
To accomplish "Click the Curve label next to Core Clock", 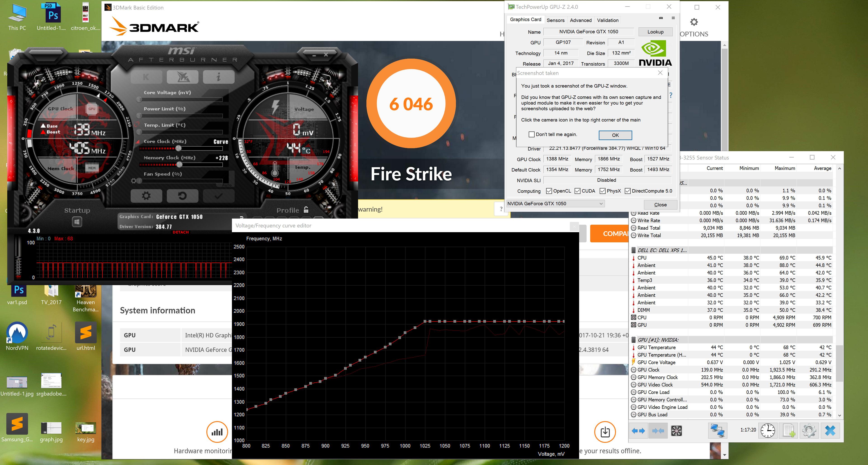I will 221,142.
